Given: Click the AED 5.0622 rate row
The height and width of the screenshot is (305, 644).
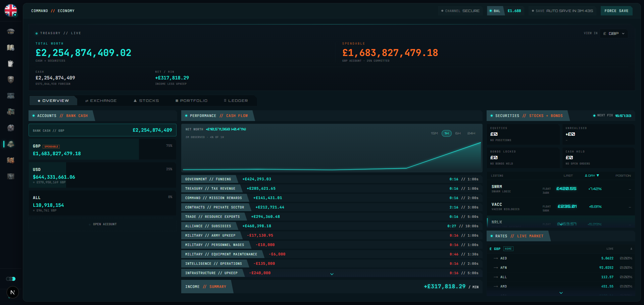Looking at the screenshot, I should [561, 258].
